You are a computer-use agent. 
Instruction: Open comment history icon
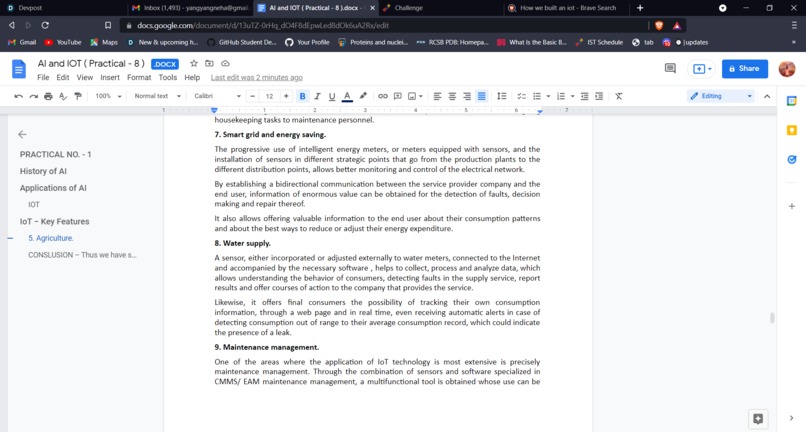pos(670,68)
